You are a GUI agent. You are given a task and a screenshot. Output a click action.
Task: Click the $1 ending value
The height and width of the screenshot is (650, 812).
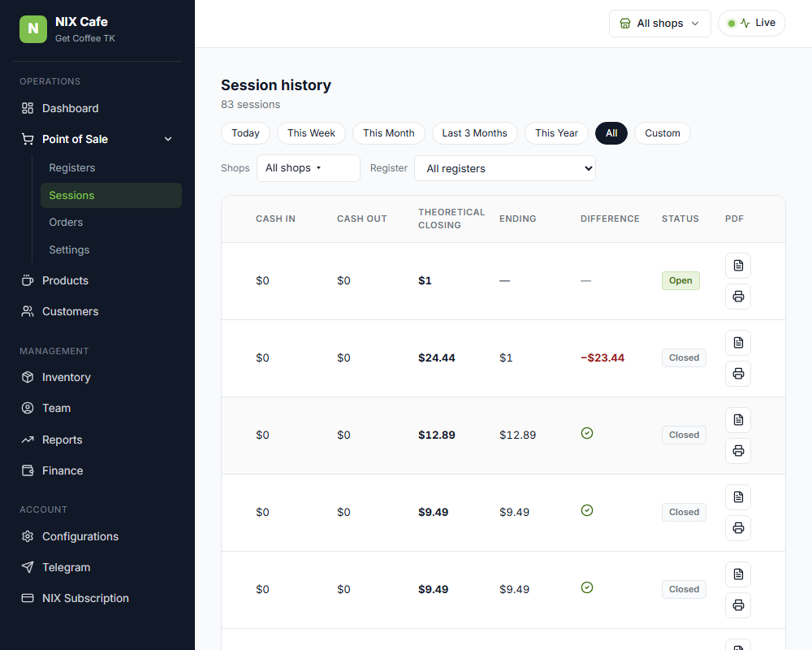(x=505, y=357)
